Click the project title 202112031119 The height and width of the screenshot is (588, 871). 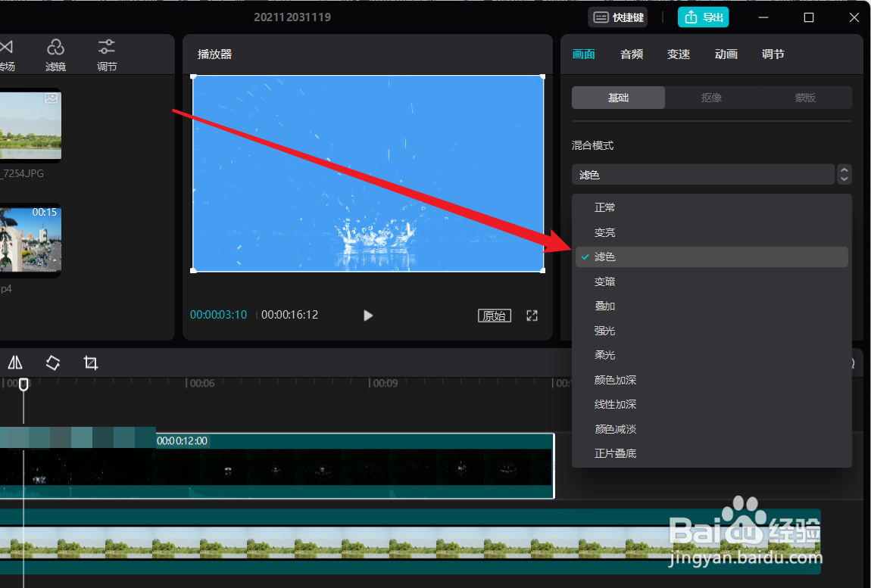click(292, 17)
